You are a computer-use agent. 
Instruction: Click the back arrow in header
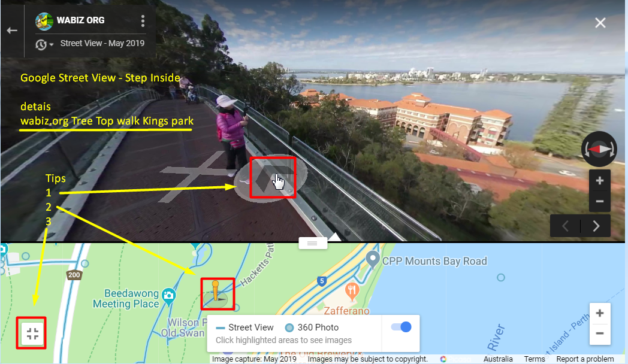click(x=12, y=31)
